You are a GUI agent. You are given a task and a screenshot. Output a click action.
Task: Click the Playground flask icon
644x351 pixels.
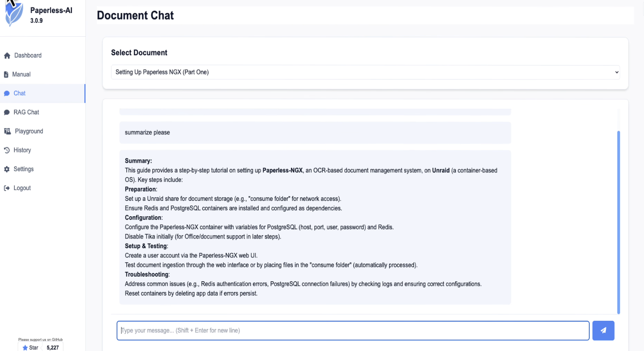[x=7, y=132]
